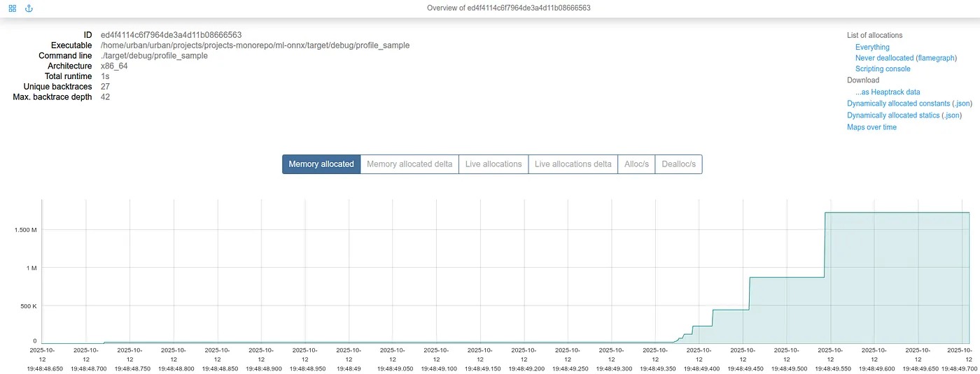Open Dynamically allocated statics link
The width and height of the screenshot is (980, 374).
click(x=893, y=115)
